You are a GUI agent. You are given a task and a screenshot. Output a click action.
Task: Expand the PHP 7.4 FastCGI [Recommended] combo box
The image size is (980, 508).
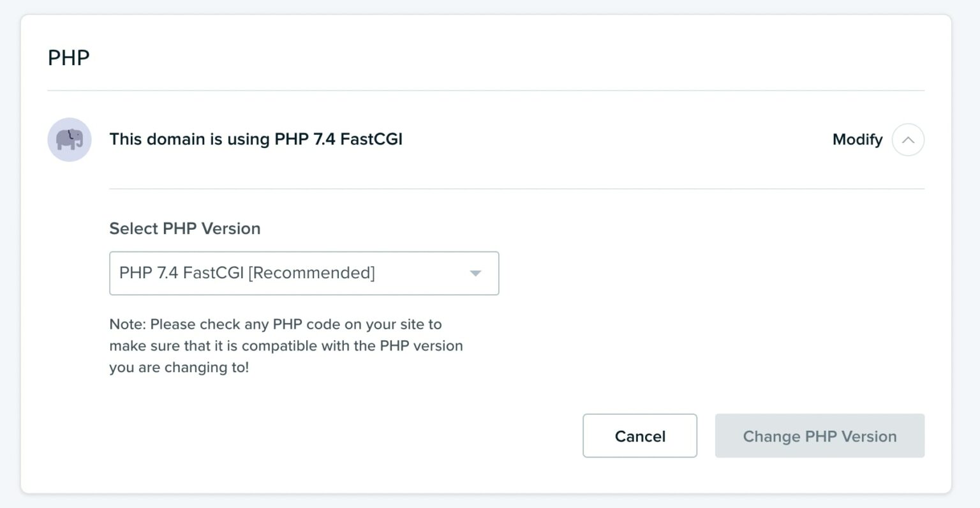tap(304, 273)
